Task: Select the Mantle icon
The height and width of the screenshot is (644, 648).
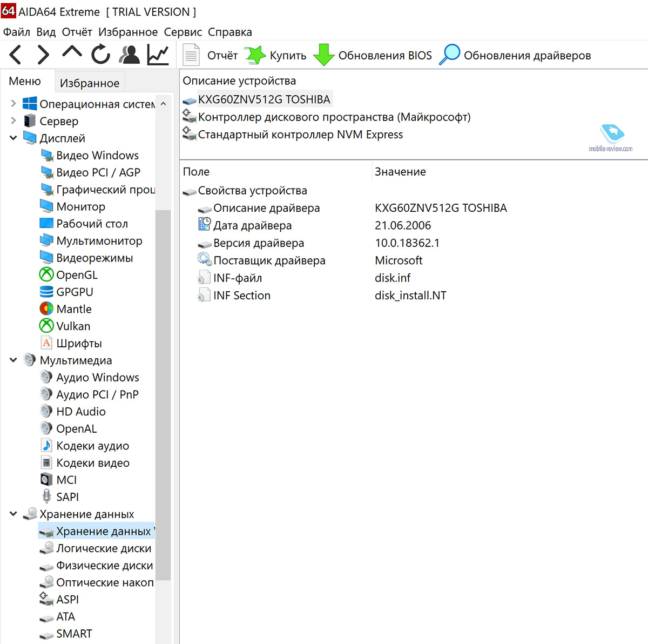Action: pyautogui.click(x=46, y=309)
